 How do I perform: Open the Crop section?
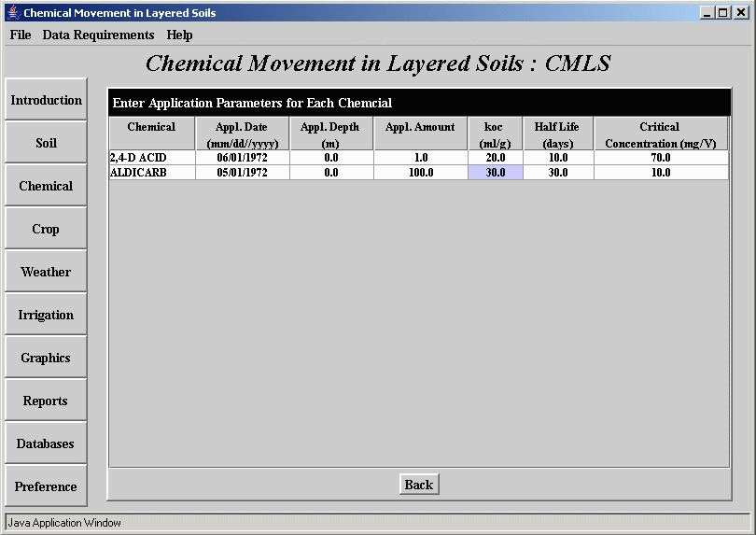[x=47, y=228]
